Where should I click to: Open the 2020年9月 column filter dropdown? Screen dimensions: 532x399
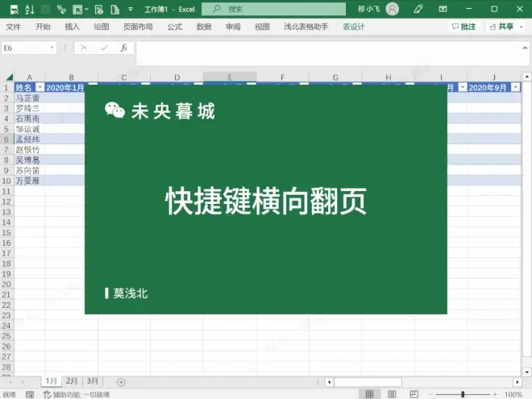tap(516, 88)
